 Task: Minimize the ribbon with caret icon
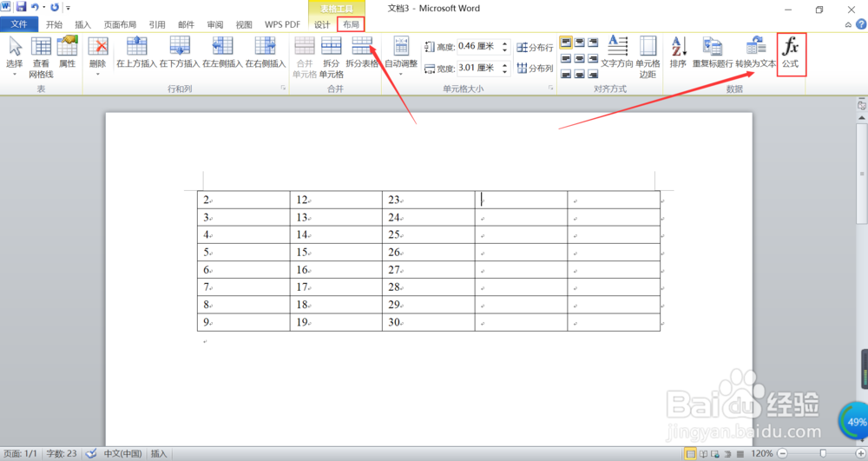click(x=848, y=25)
